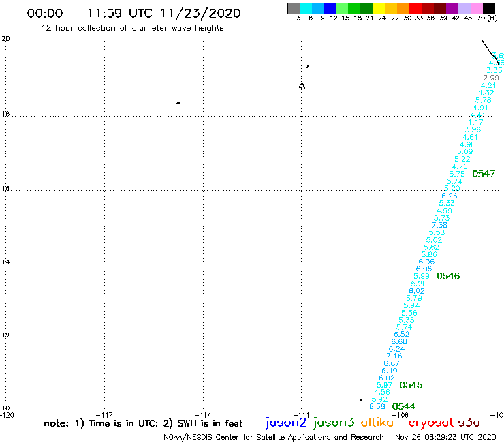Click the 4.99 wave height reading

pos(444,211)
